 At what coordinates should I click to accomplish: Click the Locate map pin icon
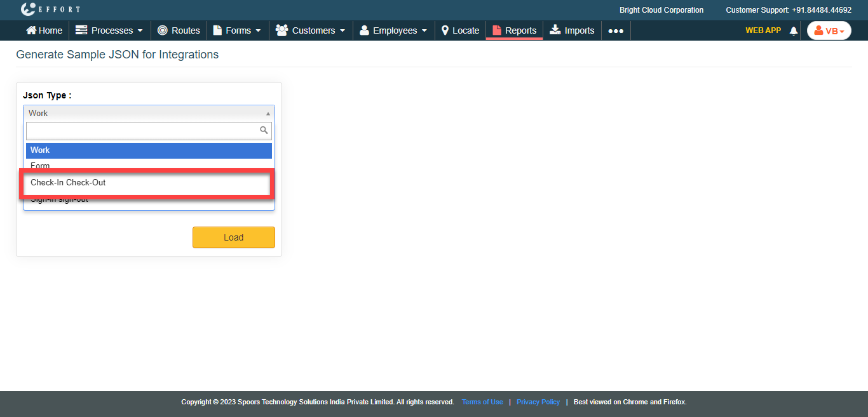pyautogui.click(x=445, y=30)
